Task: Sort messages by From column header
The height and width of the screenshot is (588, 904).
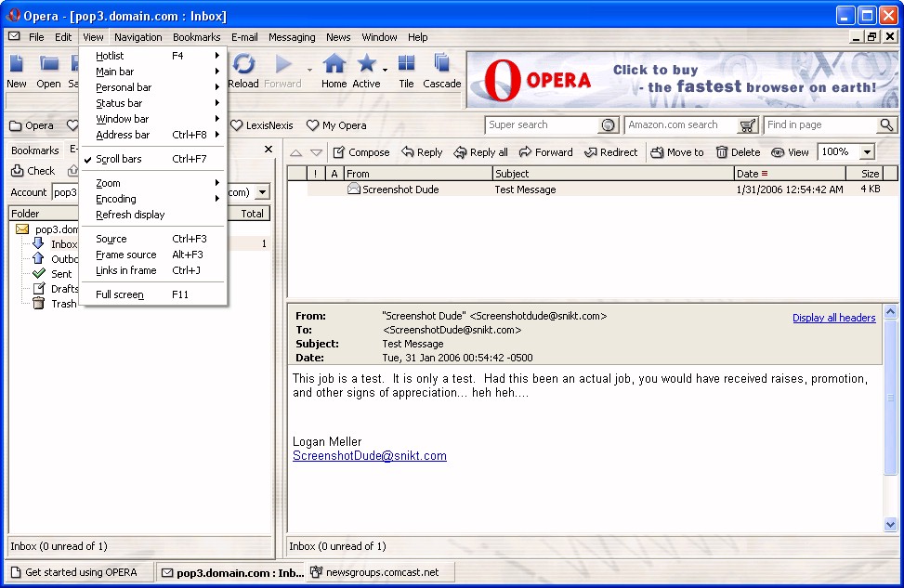Action: (419, 174)
